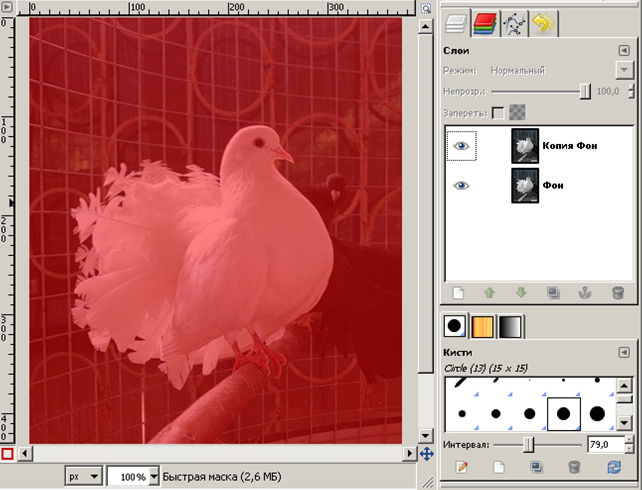Click the Быстрая маска status text
Screen dimensions: 642x490
(x=222, y=477)
